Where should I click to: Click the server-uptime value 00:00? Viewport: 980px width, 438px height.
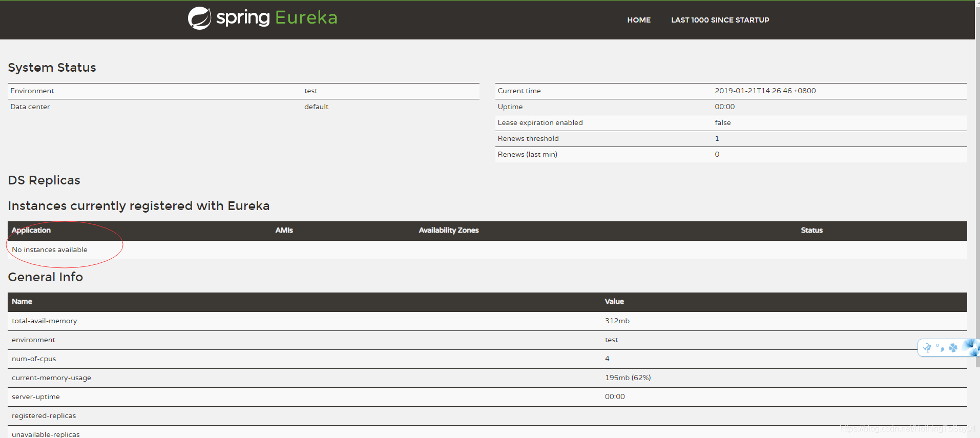pyautogui.click(x=615, y=397)
